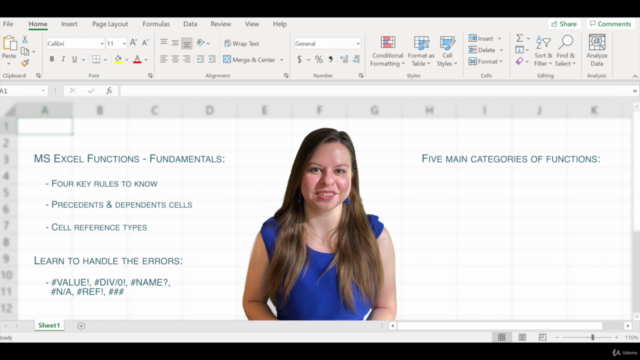
Task: Set top vertical alignment
Action: pos(164,42)
